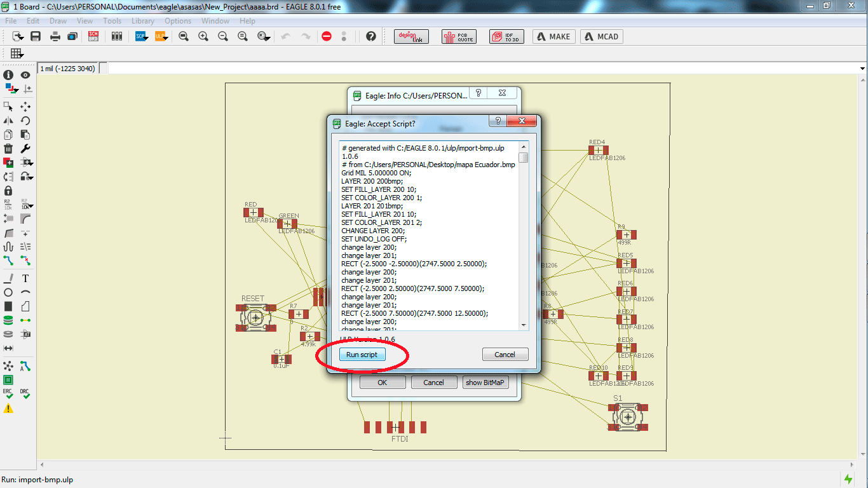
Task: Click the red Stop command icon
Action: point(327,36)
